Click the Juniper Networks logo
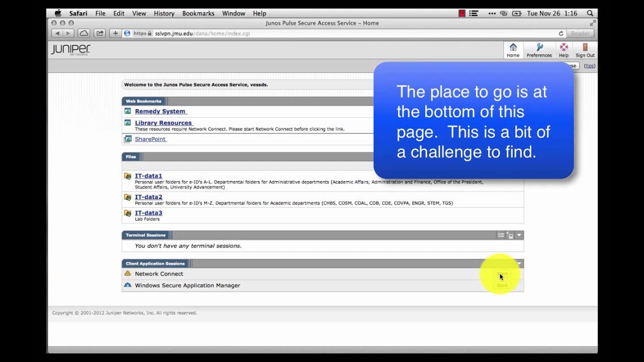Screen dimensions: 644x362 pyautogui.click(x=70, y=49)
